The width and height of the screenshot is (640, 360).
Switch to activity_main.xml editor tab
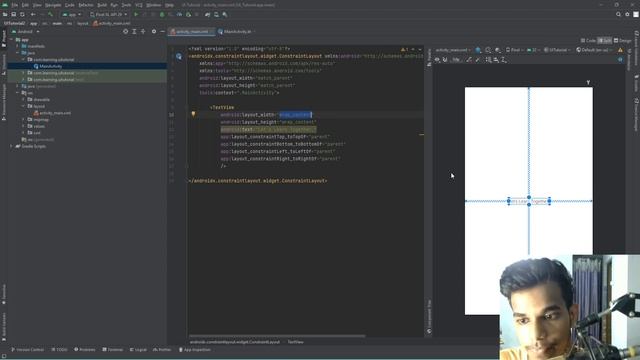click(192, 31)
